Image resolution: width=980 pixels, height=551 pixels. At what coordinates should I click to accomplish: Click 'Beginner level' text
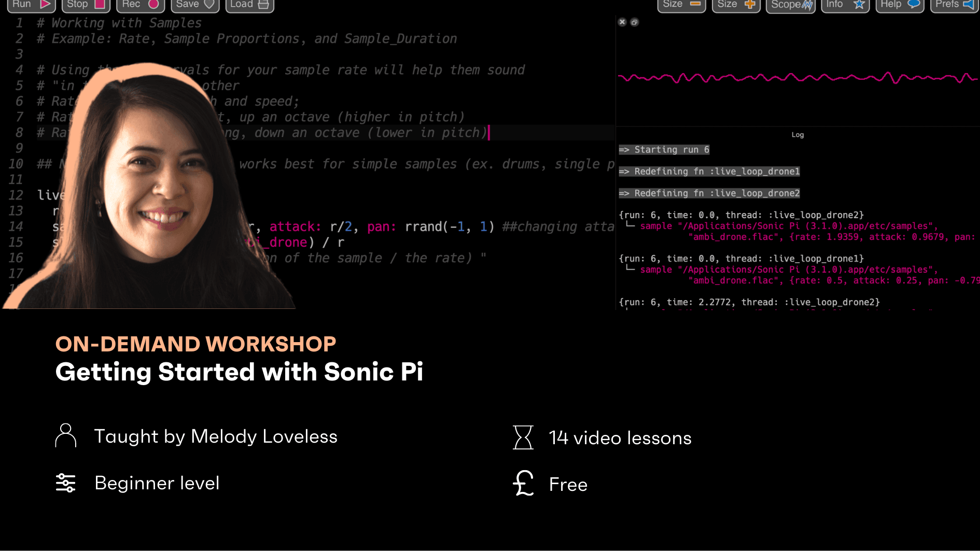157,483
